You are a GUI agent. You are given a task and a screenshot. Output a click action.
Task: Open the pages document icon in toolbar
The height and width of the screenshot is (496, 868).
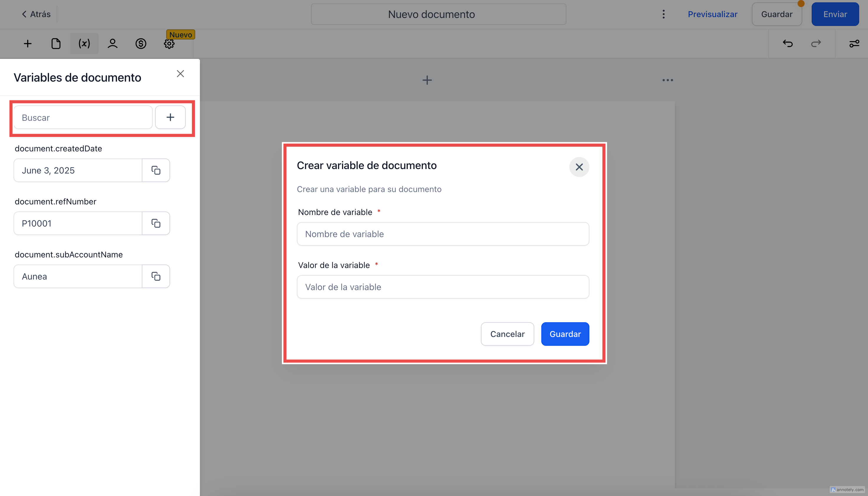56,44
